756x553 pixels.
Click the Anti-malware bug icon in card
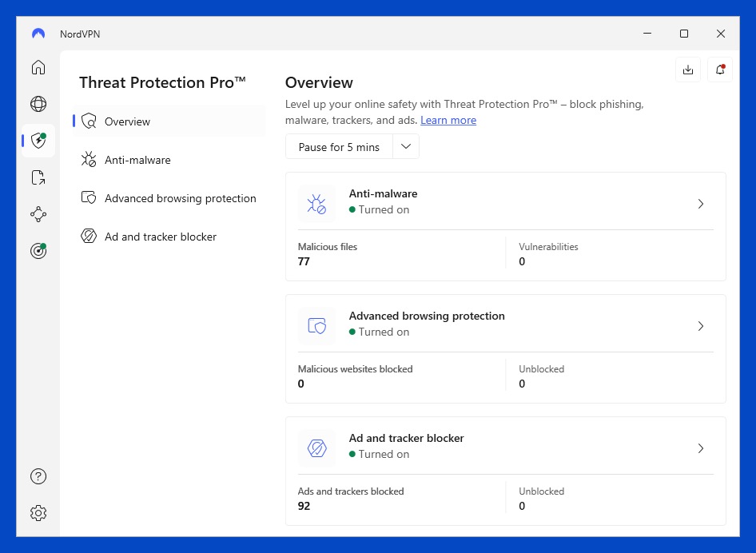pyautogui.click(x=316, y=204)
